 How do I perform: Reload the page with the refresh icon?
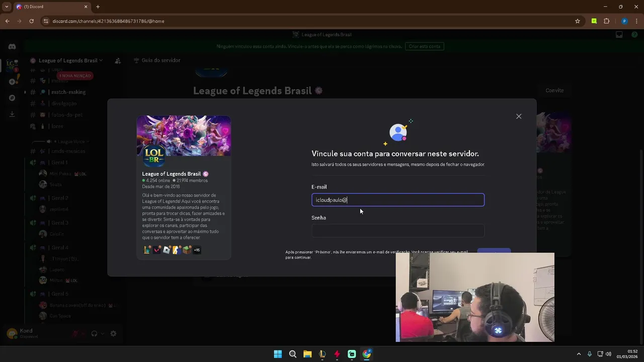pos(31,21)
